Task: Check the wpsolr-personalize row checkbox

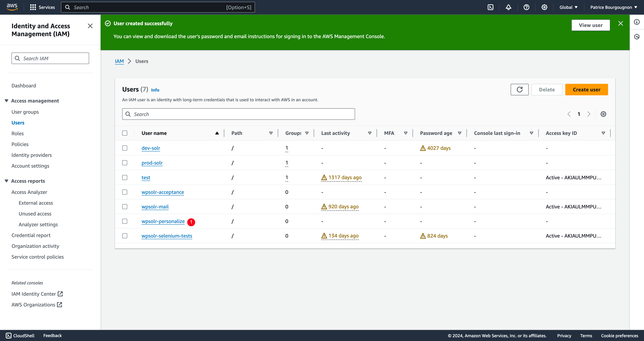Action: pyautogui.click(x=125, y=221)
